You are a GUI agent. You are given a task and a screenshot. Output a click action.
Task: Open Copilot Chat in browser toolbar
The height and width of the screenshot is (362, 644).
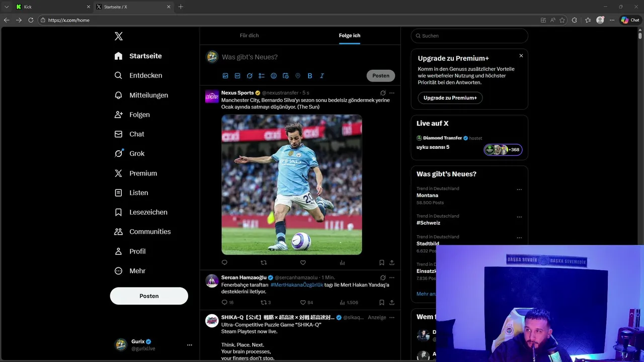[630, 20]
